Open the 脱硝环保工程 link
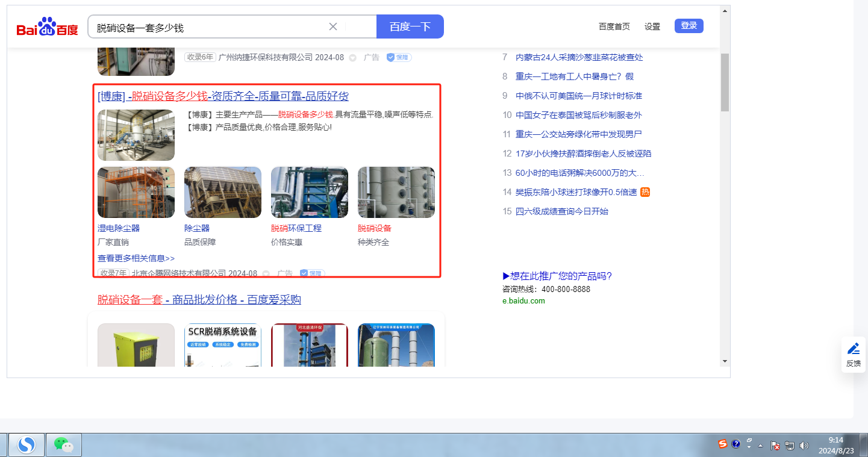Viewport: 868px width, 457px height. [x=296, y=228]
